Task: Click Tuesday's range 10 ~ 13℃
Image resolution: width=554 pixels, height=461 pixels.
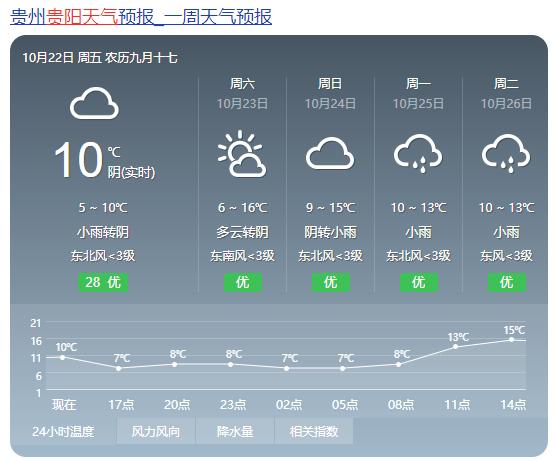Action: point(506,207)
